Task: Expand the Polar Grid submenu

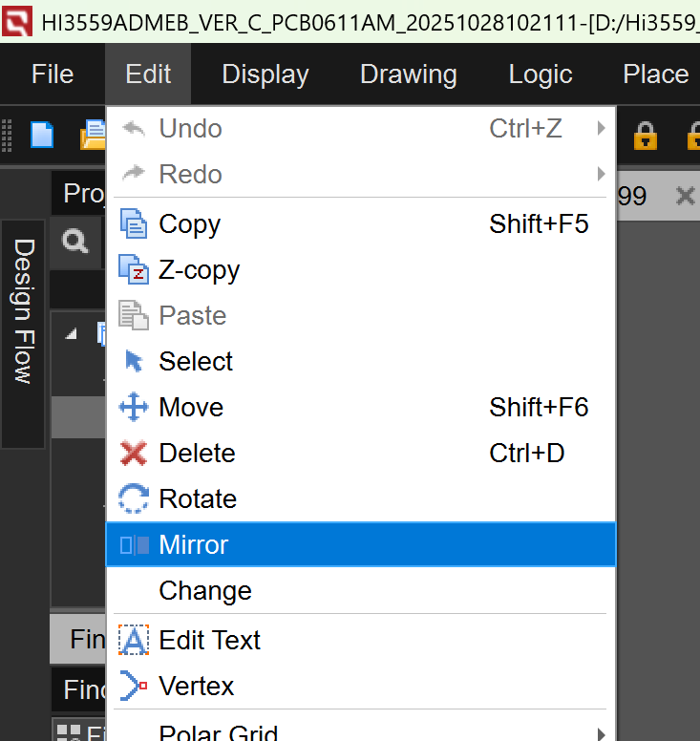Action: pos(601,733)
